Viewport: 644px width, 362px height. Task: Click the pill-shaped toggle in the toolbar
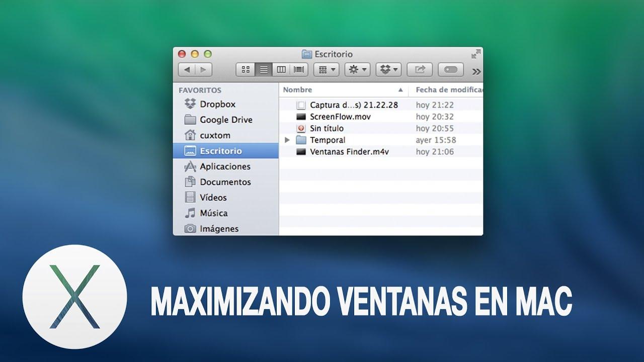pos(450,70)
